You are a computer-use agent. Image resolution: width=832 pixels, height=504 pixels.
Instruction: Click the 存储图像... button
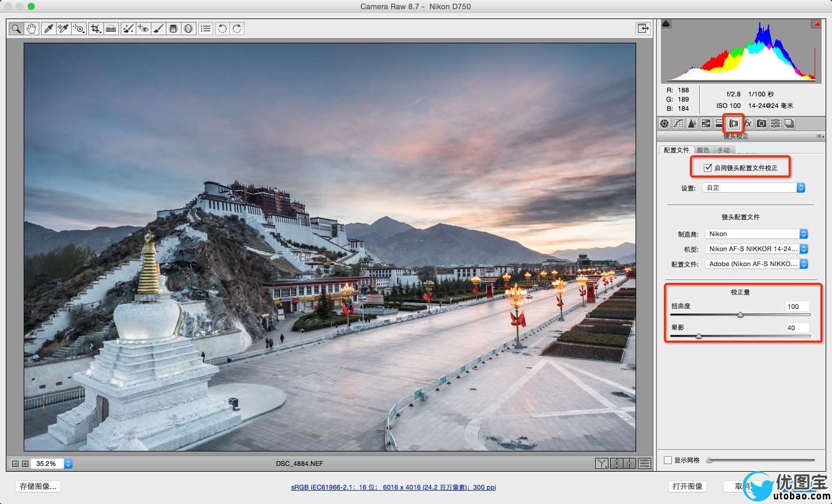point(38,486)
